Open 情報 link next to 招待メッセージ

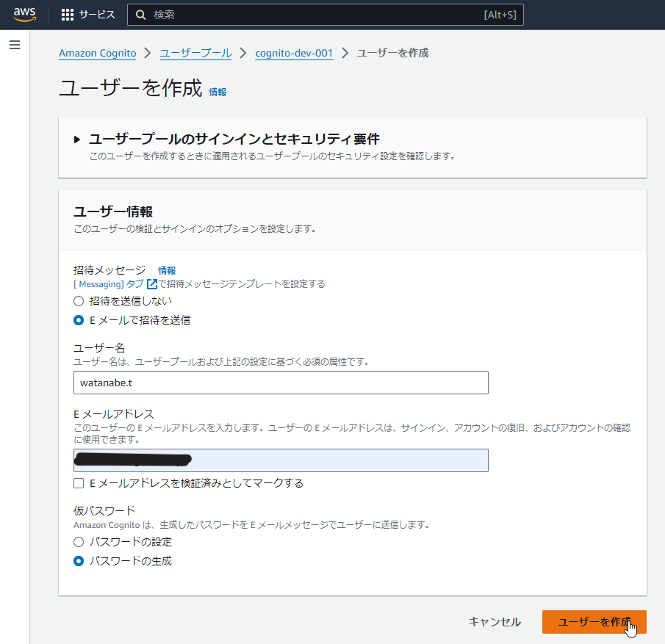click(x=167, y=270)
